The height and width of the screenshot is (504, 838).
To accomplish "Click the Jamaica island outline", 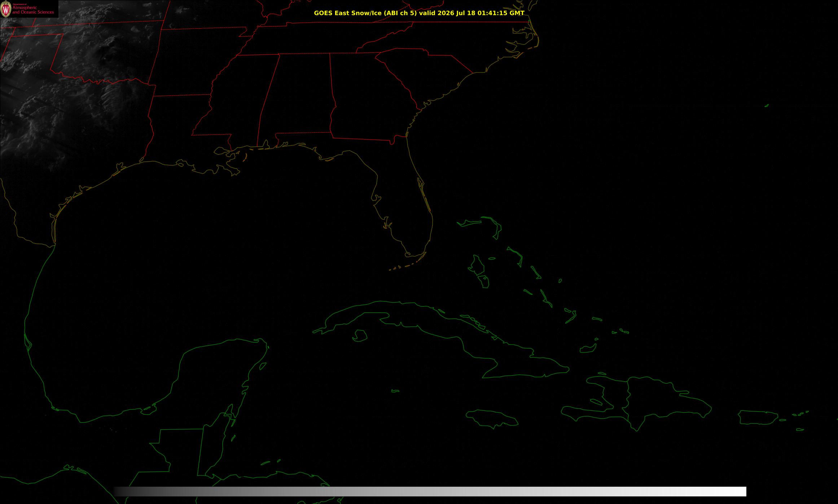I will 492,419.
